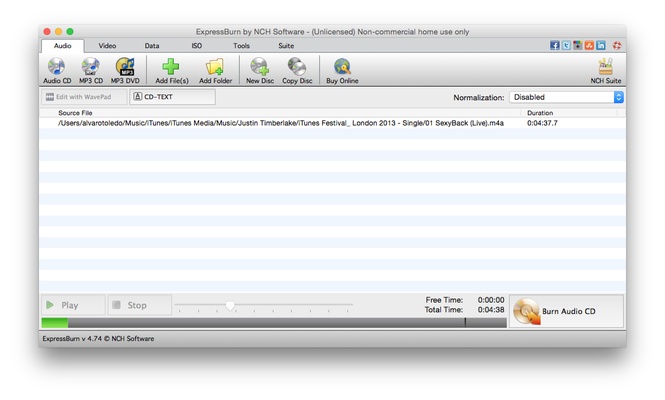Open Buy Online globe icon
The image size is (665, 400).
342,70
